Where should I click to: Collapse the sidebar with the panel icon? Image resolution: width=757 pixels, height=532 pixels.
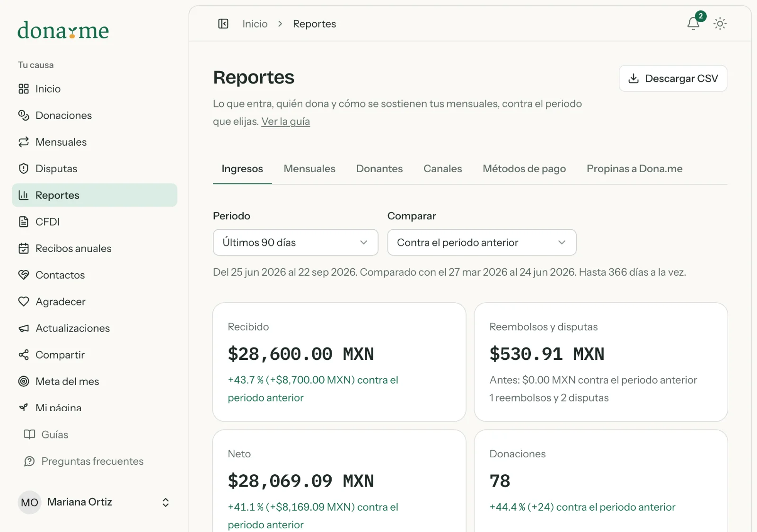point(223,24)
